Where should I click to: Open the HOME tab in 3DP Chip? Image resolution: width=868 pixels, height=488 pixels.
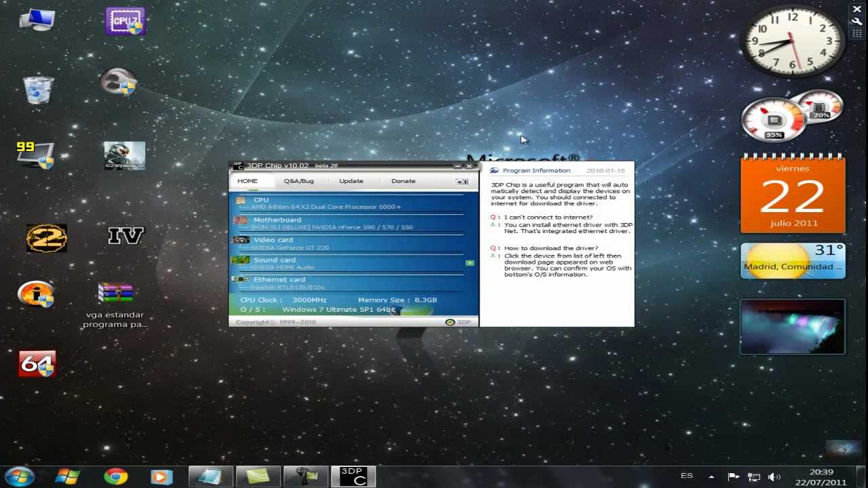248,181
